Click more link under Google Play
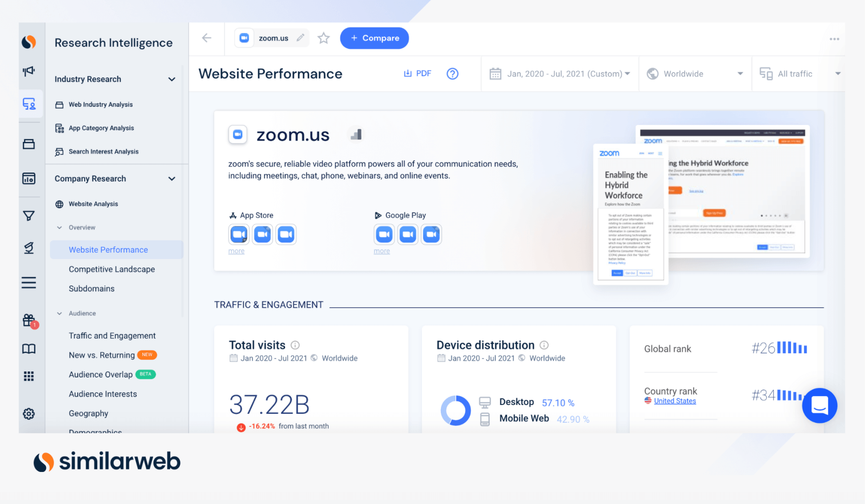This screenshot has height=504, width=865. click(382, 251)
